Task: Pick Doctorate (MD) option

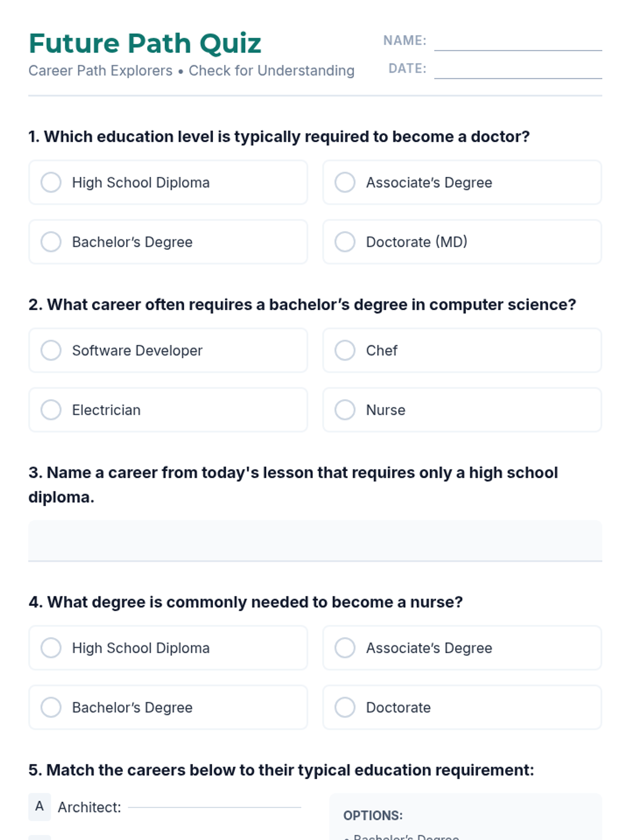Action: [345, 242]
